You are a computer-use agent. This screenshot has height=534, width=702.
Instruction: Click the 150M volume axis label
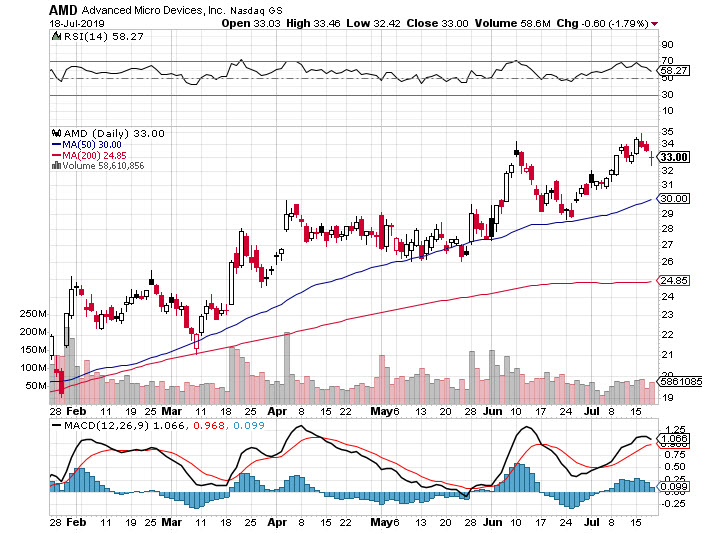click(33, 350)
